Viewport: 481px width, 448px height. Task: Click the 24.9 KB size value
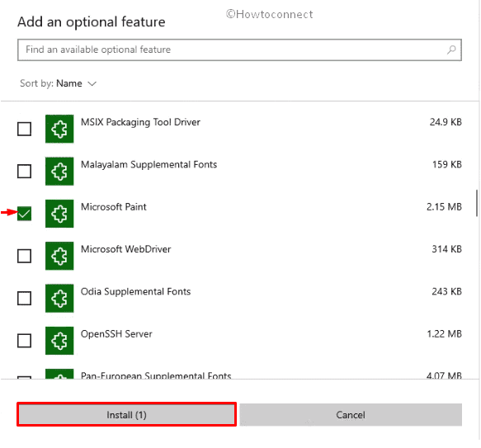446,122
